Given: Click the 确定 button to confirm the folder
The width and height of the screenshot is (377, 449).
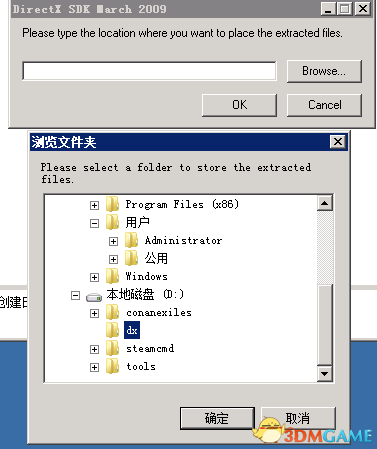Looking at the screenshot, I should coord(217,418).
